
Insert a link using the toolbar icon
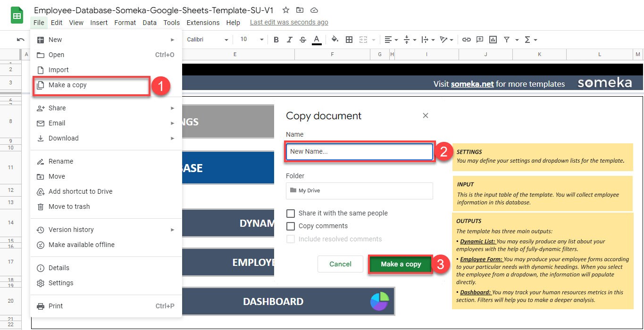(466, 40)
